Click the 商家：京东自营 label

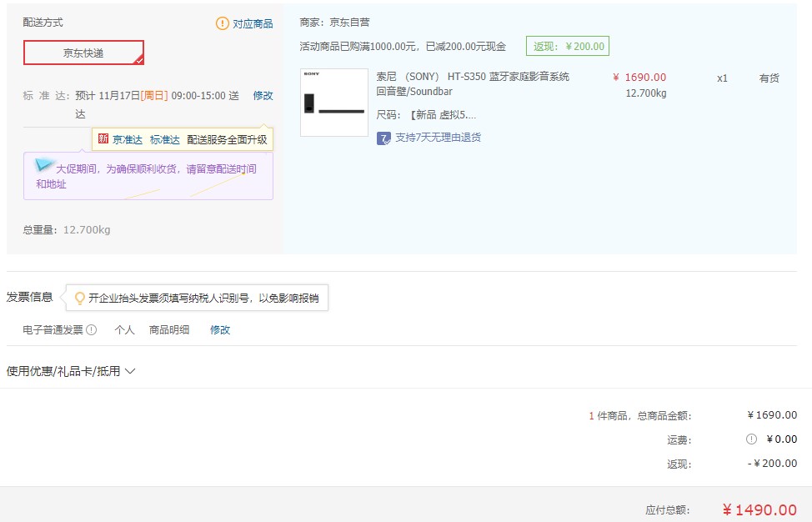[334, 23]
